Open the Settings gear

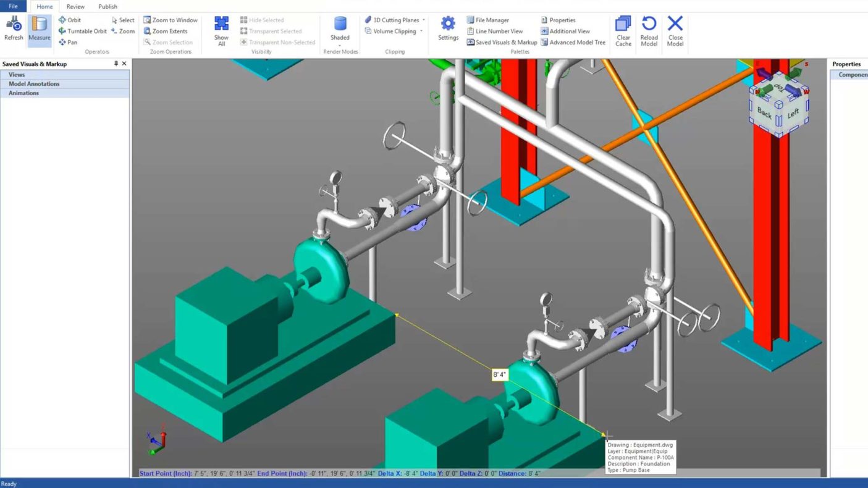pos(448,28)
